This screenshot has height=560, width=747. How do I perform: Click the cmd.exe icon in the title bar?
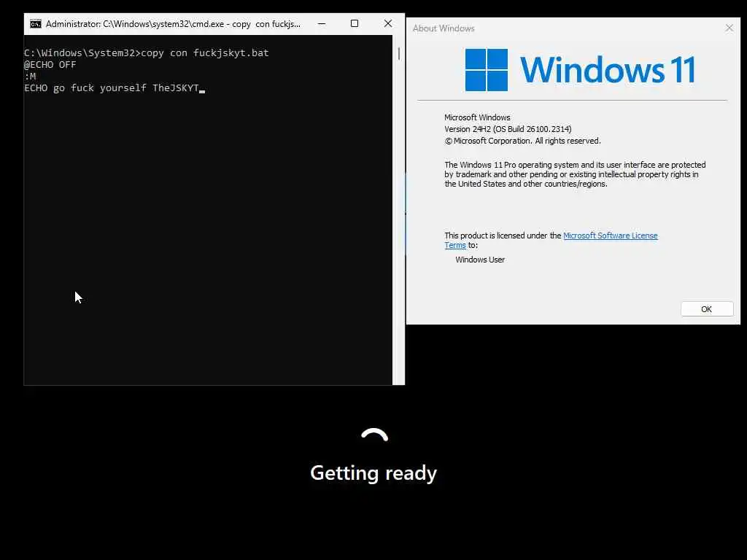coord(36,24)
